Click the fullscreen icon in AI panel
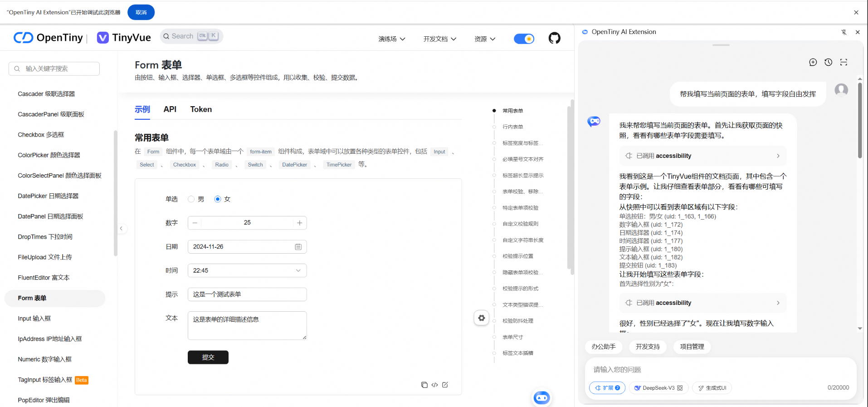The width and height of the screenshot is (868, 407). click(844, 62)
